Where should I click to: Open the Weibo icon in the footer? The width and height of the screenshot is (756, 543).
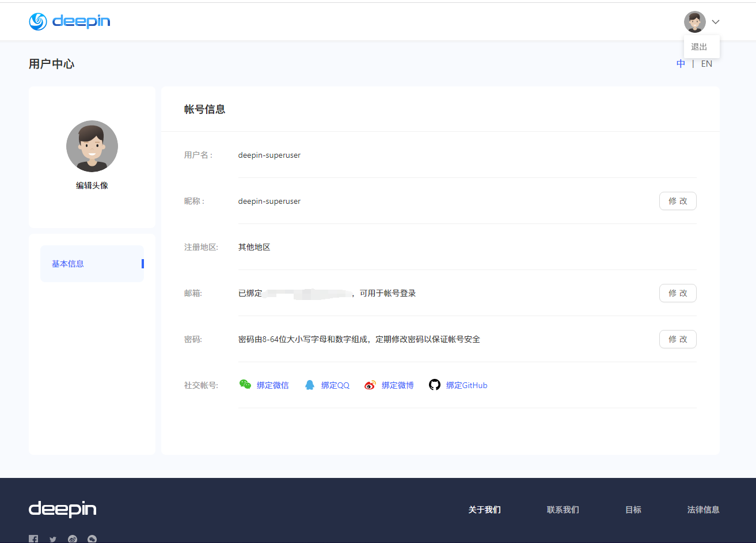click(73, 539)
